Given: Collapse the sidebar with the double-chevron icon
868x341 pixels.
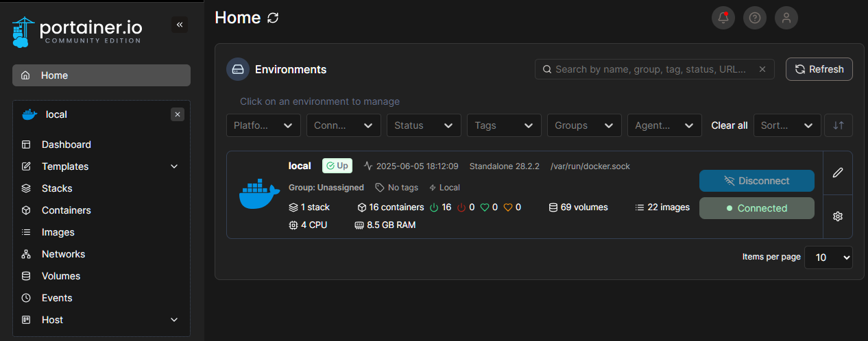Looking at the screenshot, I should [180, 25].
